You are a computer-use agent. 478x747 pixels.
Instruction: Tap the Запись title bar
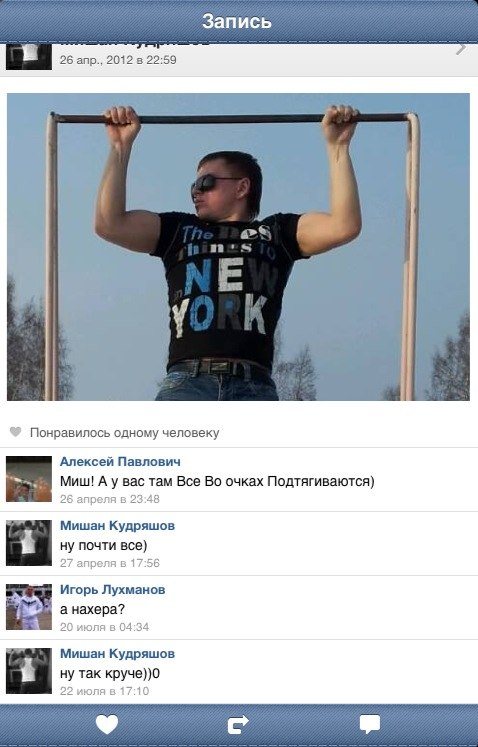coord(239,21)
